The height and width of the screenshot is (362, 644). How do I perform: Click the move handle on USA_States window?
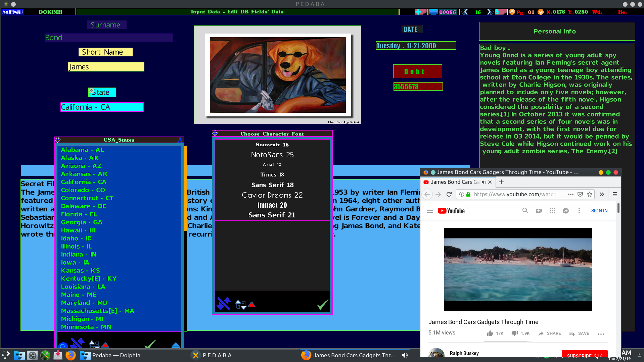[58, 140]
